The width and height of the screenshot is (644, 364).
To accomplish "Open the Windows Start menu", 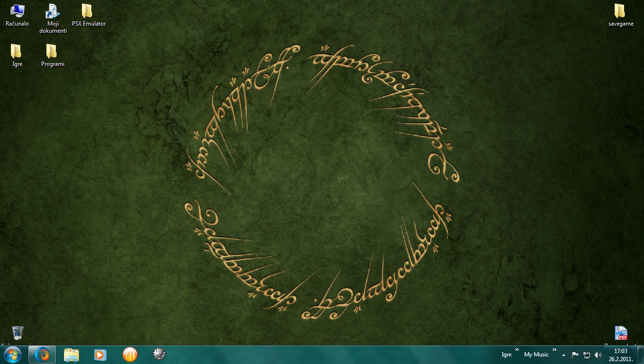I will tap(12, 355).
